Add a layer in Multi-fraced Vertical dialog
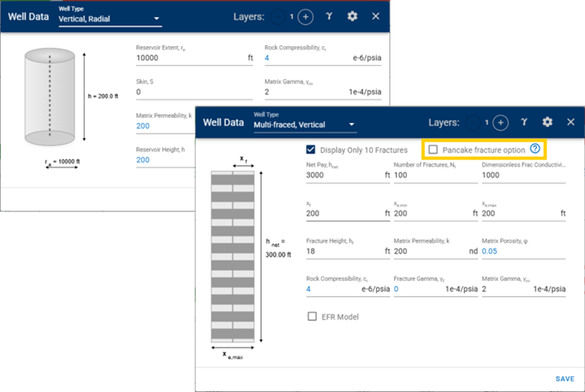The height and width of the screenshot is (392, 585). [x=500, y=122]
